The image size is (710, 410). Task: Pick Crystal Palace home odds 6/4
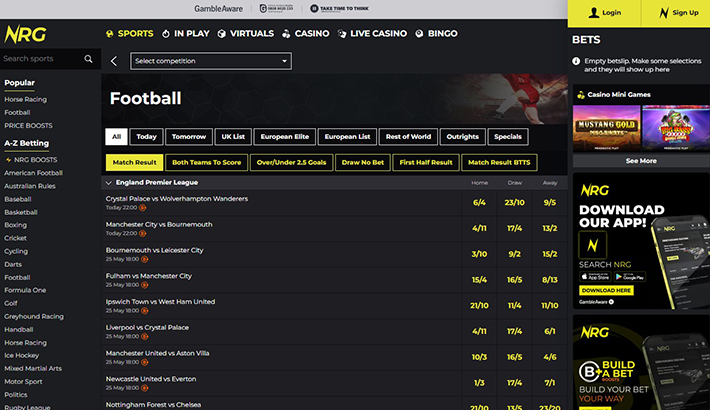pos(479,203)
